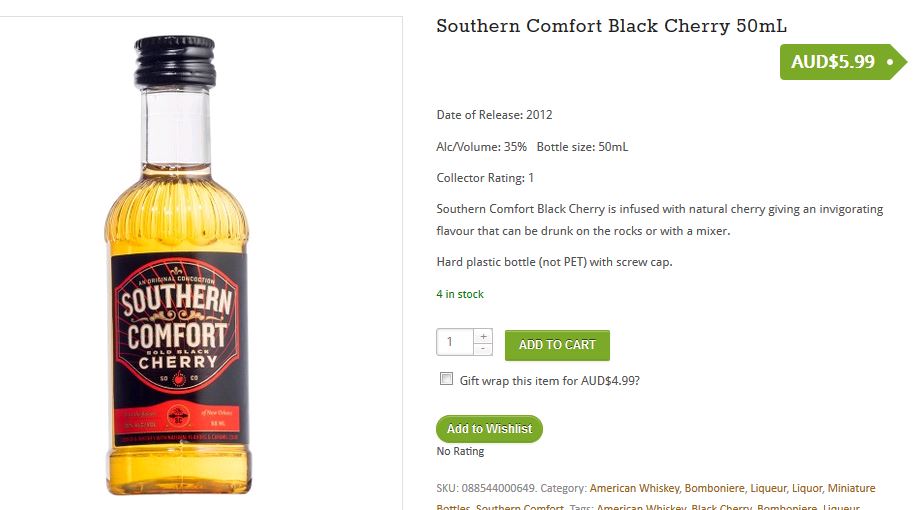The width and height of the screenshot is (918, 510).
Task: Tick the gift wrap checkbox
Action: (x=446, y=379)
